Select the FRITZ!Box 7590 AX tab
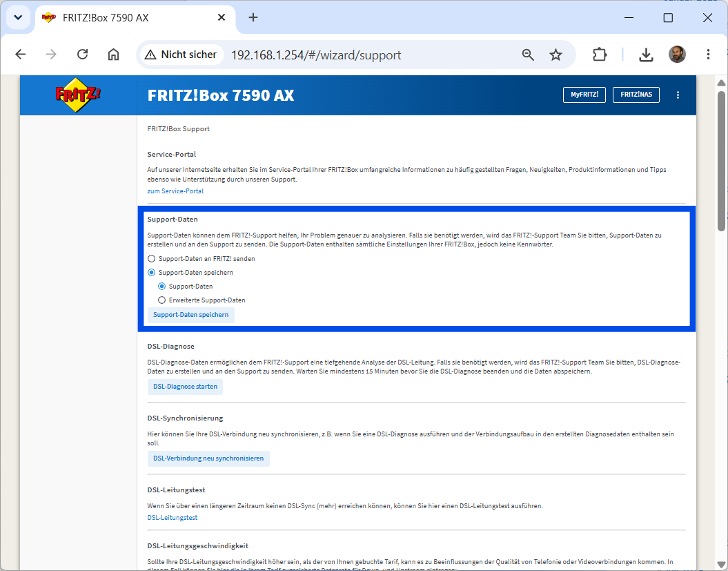The height and width of the screenshot is (571, 728). pos(135,18)
